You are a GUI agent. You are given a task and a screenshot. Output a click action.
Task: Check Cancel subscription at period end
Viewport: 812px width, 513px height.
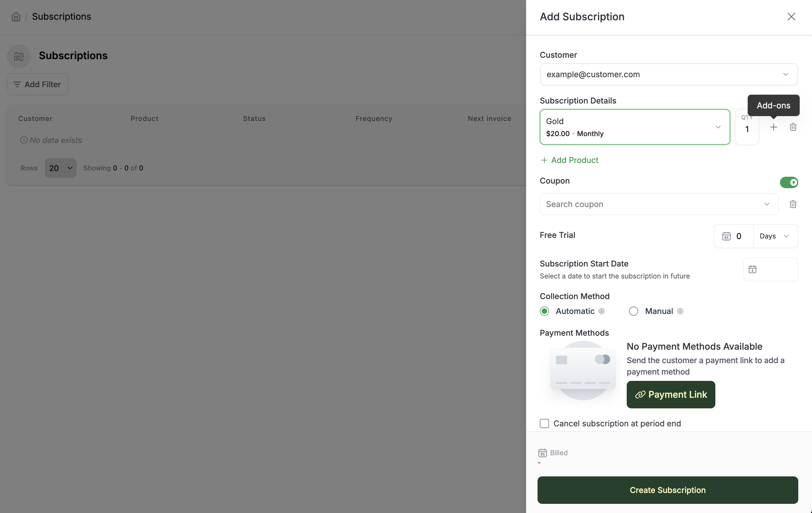click(x=544, y=423)
